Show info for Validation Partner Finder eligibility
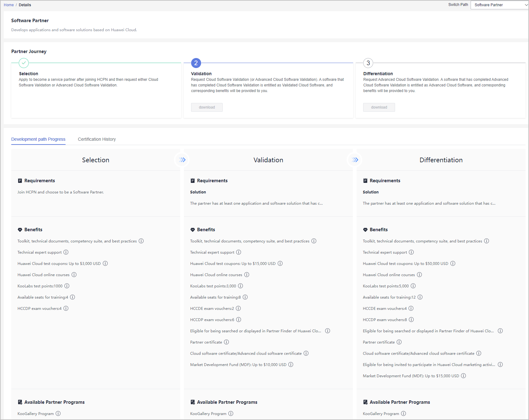 point(328,331)
